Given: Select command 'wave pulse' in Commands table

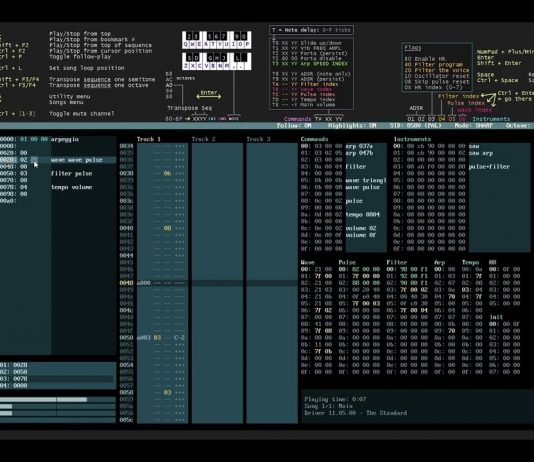Looking at the screenshot, I should coord(362,187).
